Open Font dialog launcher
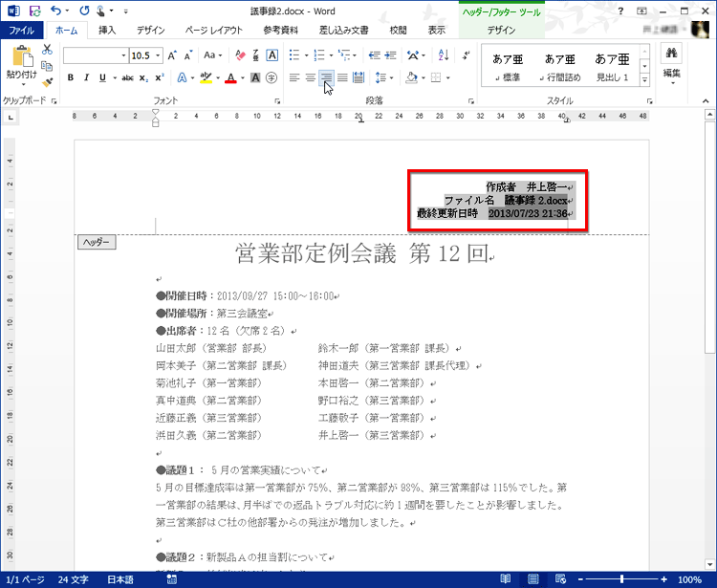Image resolution: width=717 pixels, height=588 pixels. [276, 101]
